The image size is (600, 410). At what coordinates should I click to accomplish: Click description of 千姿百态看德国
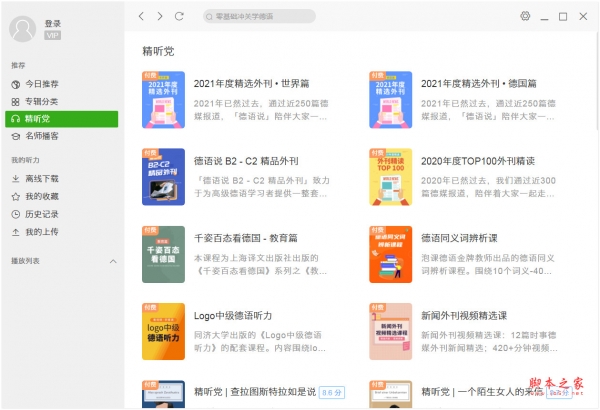[x=260, y=265]
